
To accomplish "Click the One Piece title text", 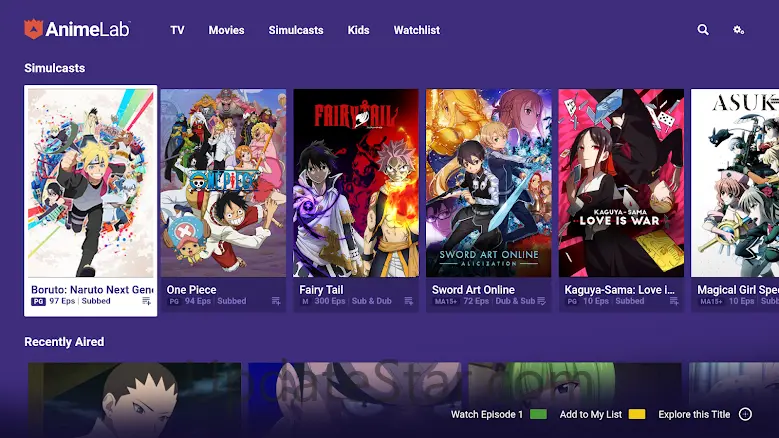I will tap(191, 290).
